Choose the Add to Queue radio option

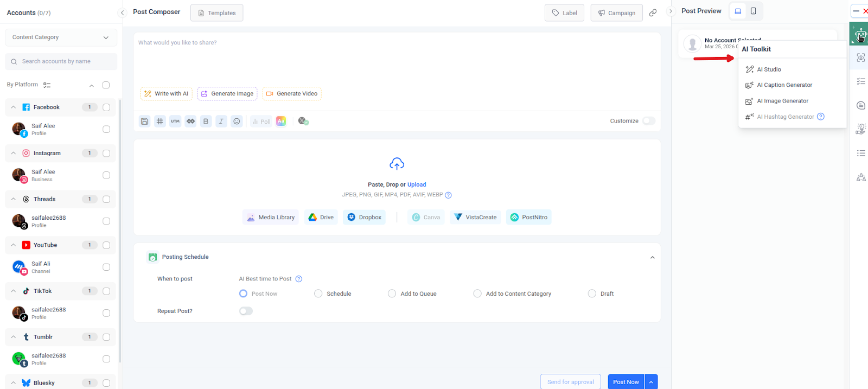(392, 294)
